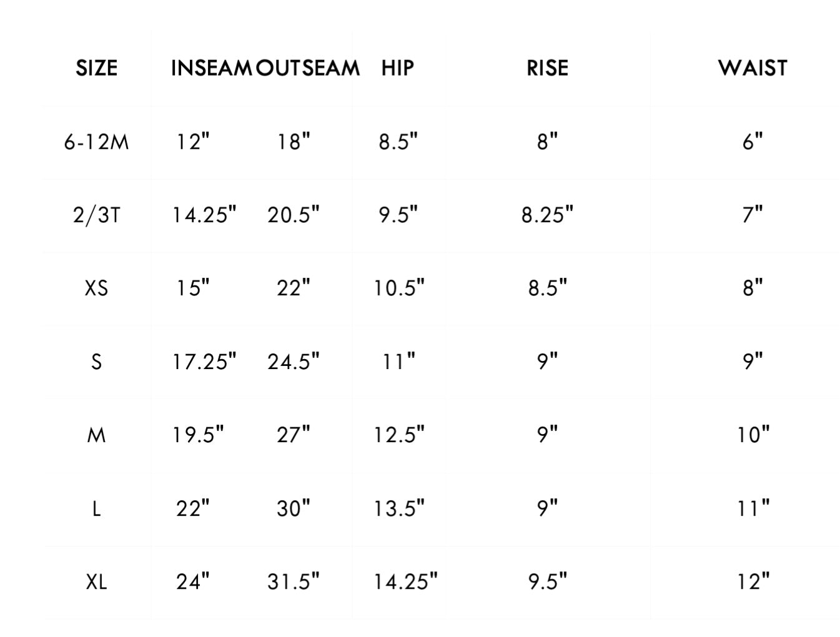Click the OUTSEAM column header
This screenshot has width=840, height=637.
[x=308, y=67]
